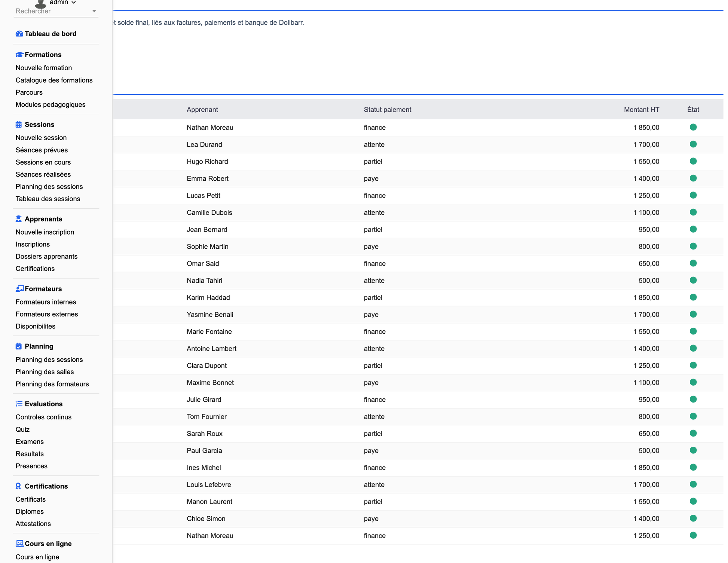Image resolution: width=728 pixels, height=563 pixels.
Task: Open Séances réalisées
Action: [43, 174]
